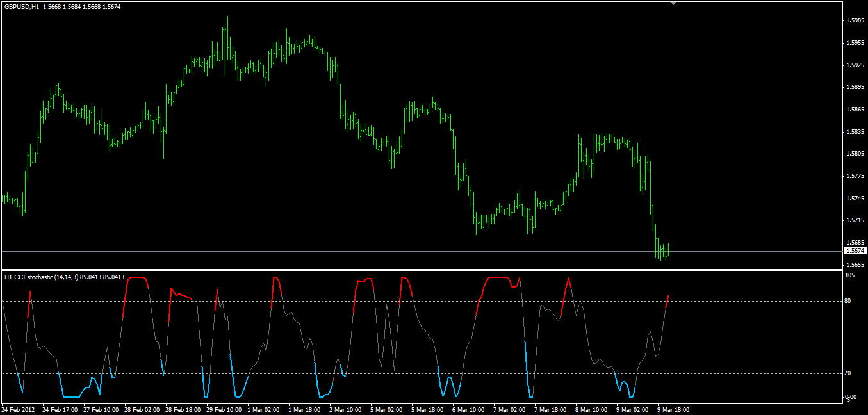
Task: Click the 27 Feb 10:00 time label
Action: (101, 409)
